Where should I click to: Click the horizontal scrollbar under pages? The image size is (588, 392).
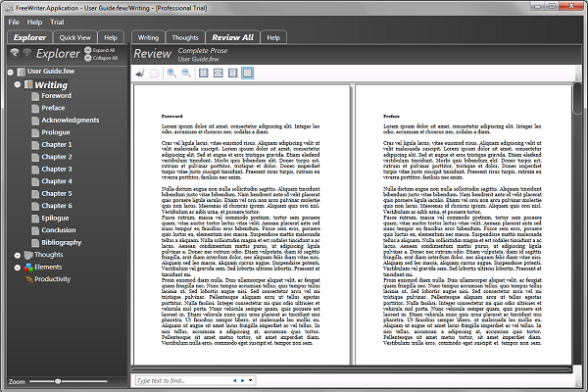(x=352, y=369)
